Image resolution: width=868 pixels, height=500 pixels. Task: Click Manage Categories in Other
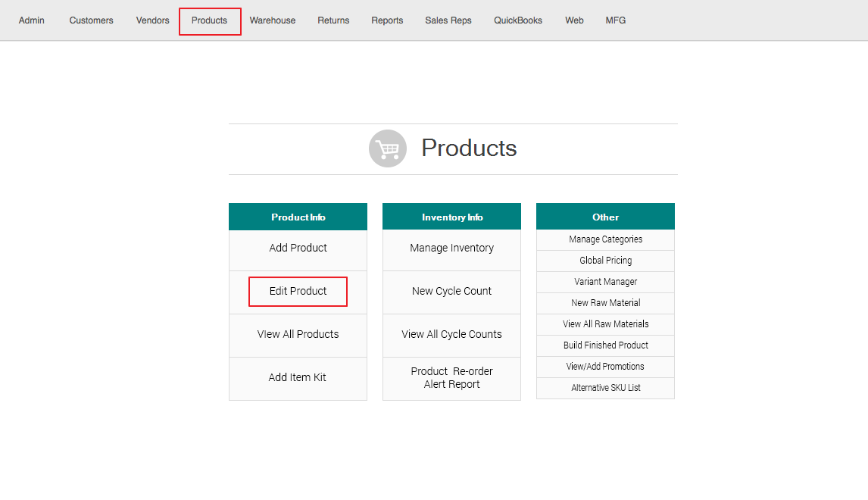pyautogui.click(x=605, y=239)
